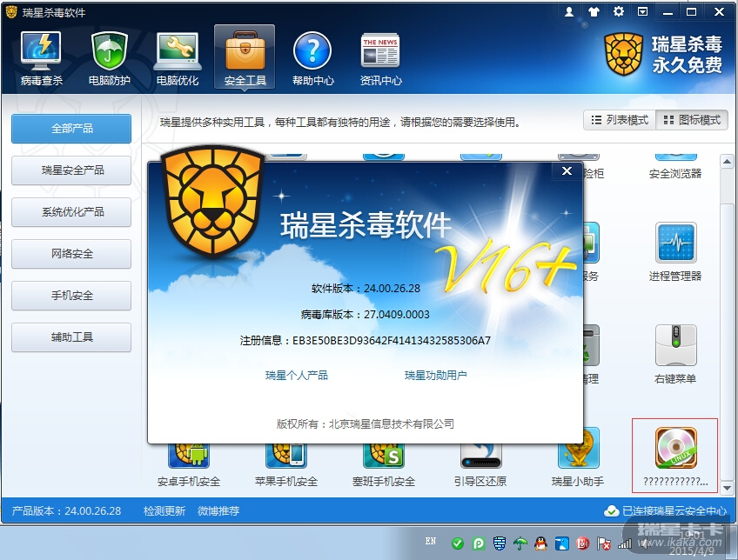Close the about dialog
Image resolution: width=738 pixels, height=560 pixels.
click(567, 171)
